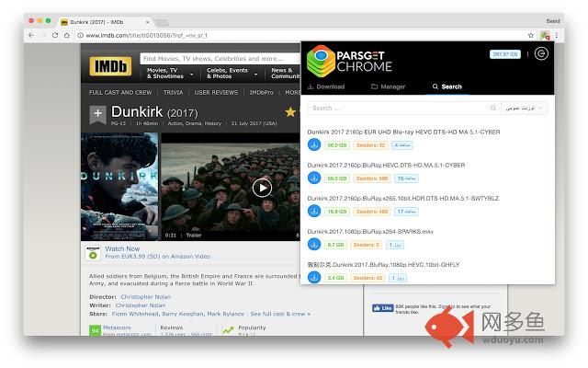
Task: Click the Parsget Chrome logo
Action: click(x=349, y=62)
